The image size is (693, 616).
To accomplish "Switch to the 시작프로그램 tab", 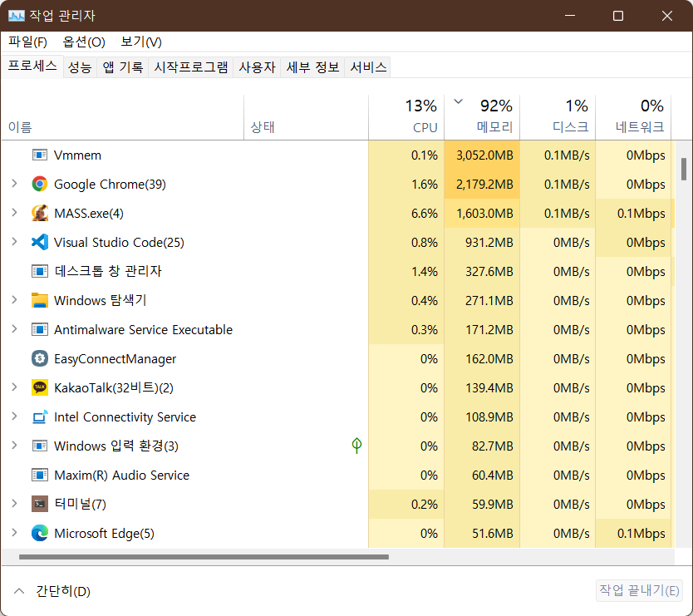I will (x=191, y=67).
